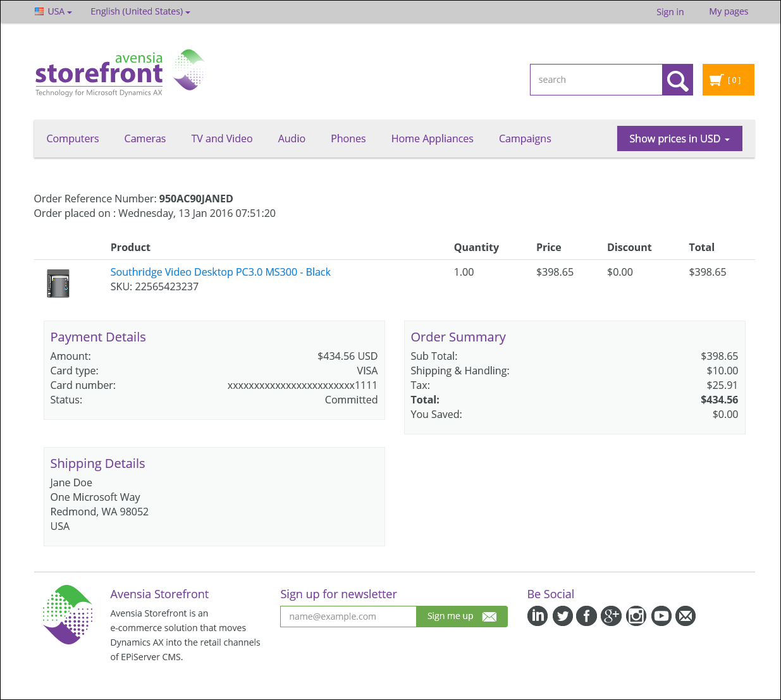Click the Quantity column header
This screenshot has height=700, width=781.
(476, 247)
